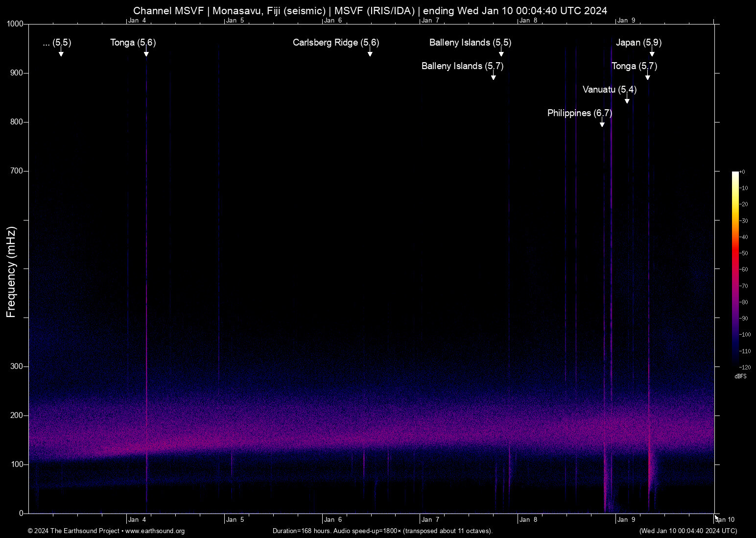The width and height of the screenshot is (756, 538).
Task: Select the Jan 10 bottom axis label
Action: click(x=725, y=519)
